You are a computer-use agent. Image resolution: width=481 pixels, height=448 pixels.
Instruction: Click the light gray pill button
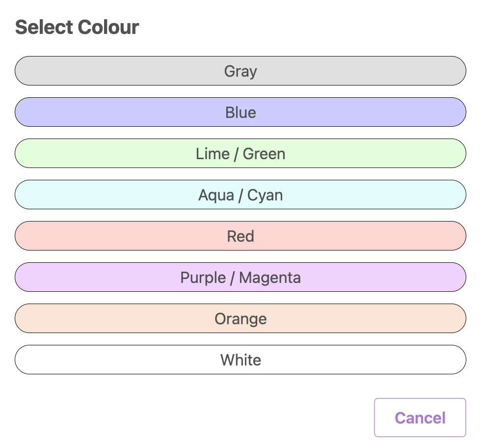[240, 71]
